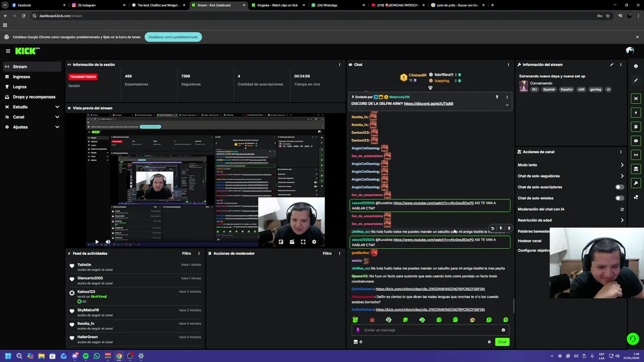Viewport: 644px width, 362px height.
Task: Click the lightning bolt sidebar icon
Action: click(x=636, y=113)
